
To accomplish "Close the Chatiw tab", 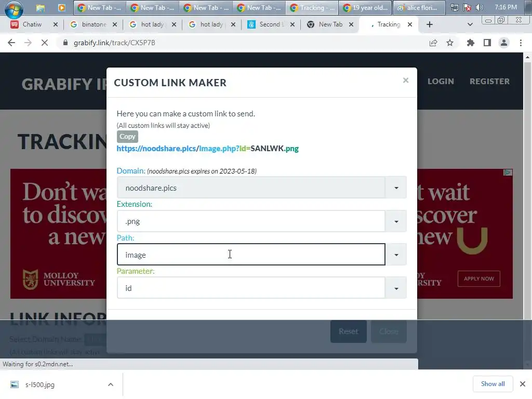I will [56, 24].
